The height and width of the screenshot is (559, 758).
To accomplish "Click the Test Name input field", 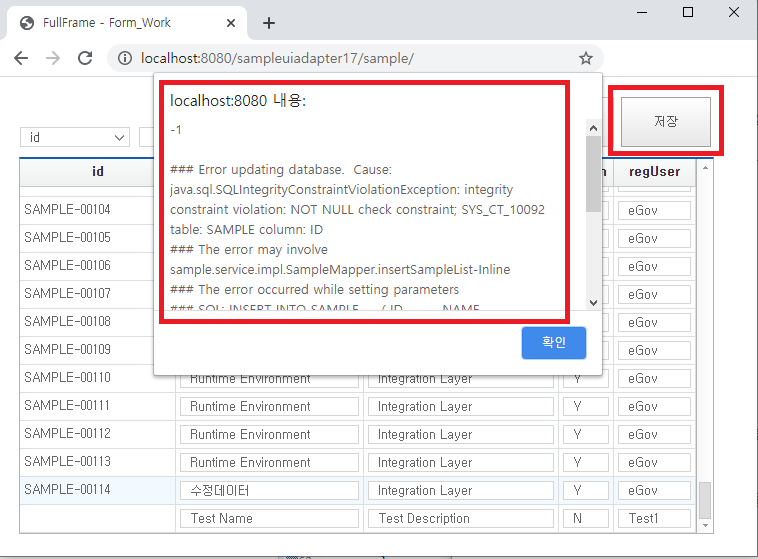I will point(269,518).
